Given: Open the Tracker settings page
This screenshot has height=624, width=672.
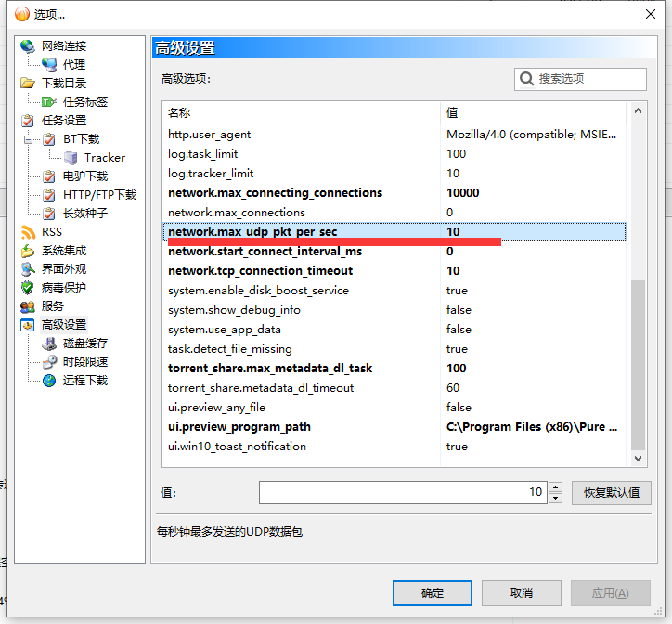Looking at the screenshot, I should pyautogui.click(x=105, y=158).
